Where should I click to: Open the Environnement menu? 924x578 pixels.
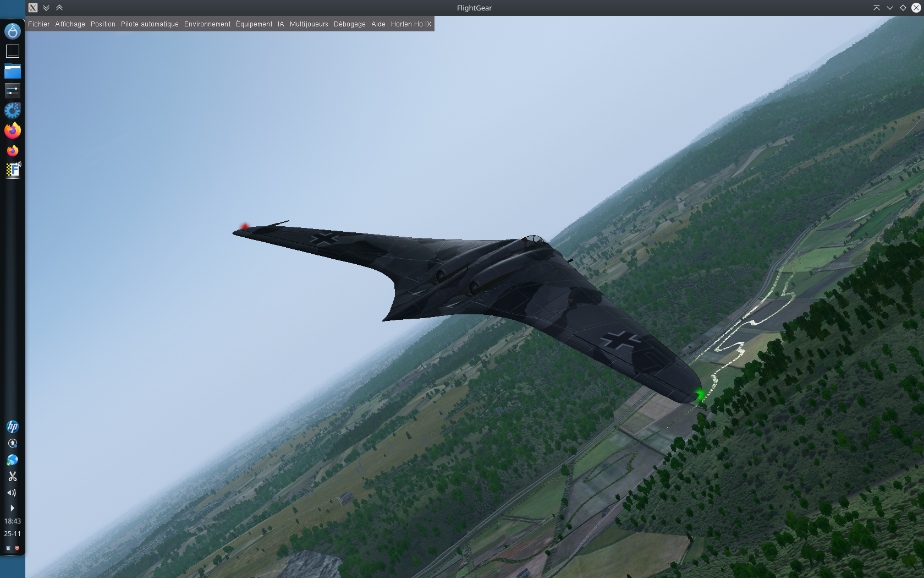coord(207,24)
